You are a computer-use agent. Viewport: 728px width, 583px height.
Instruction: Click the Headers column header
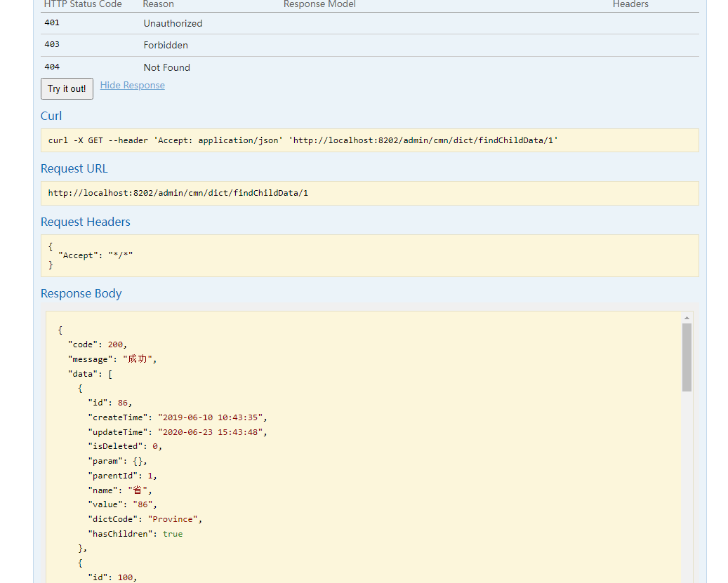630,4
